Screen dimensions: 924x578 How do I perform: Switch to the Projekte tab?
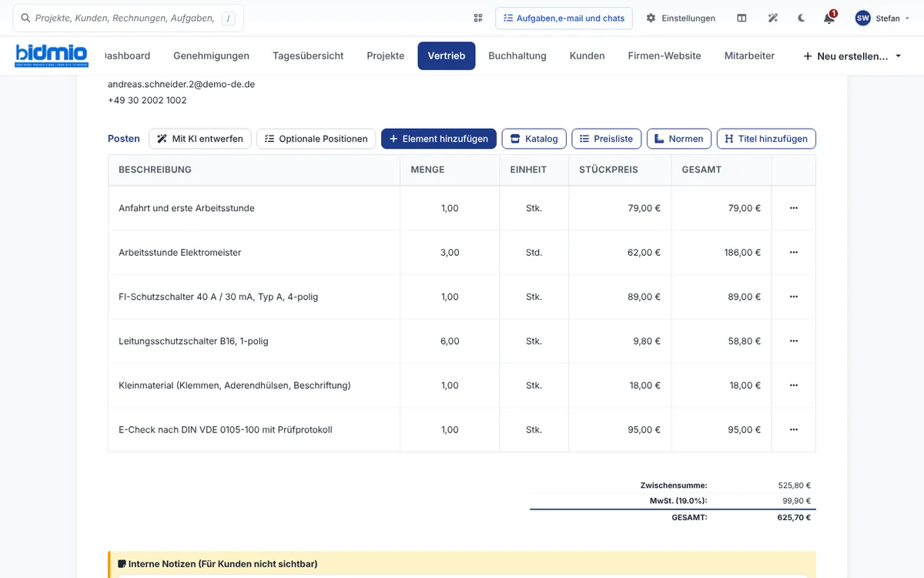[x=386, y=55]
